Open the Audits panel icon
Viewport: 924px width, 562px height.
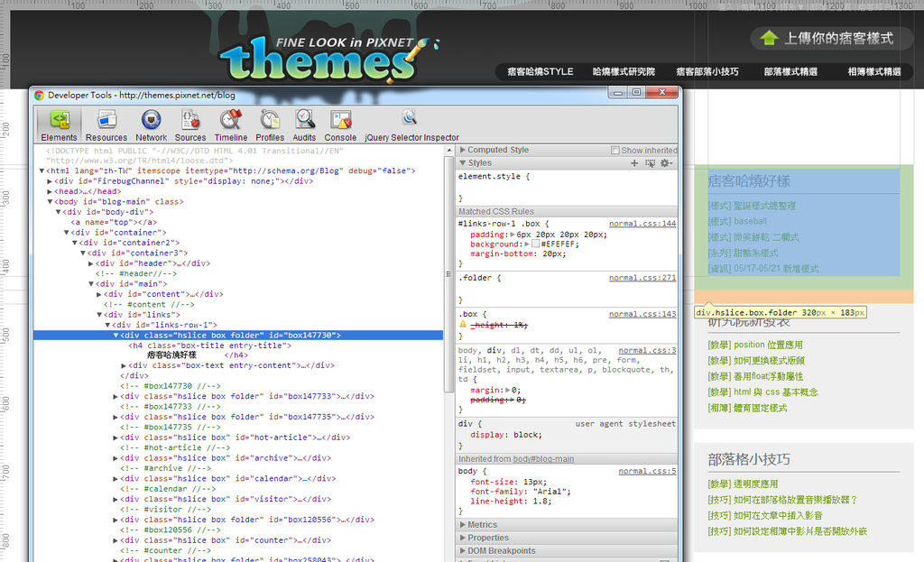(x=304, y=120)
